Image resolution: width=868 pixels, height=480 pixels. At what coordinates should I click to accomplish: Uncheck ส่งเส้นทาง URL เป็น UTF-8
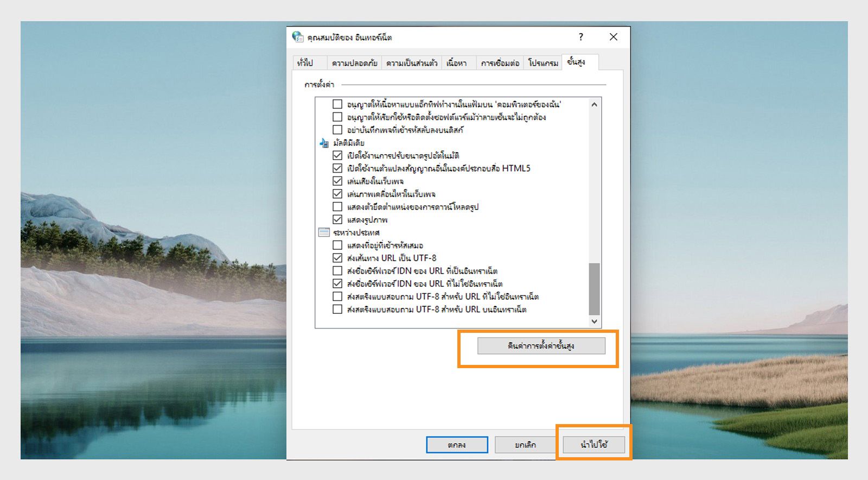click(x=337, y=258)
